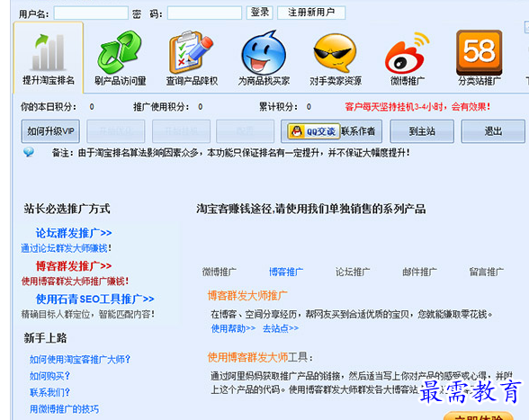Focus the 用户名 input field
Screen dimensions: 529x420
(91, 13)
